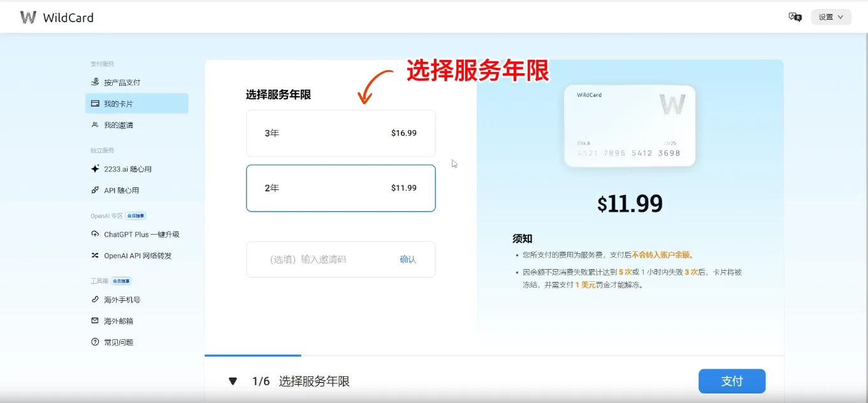The image size is (868, 403).
Task: Open the 设置 dropdown menu
Action: tap(831, 17)
